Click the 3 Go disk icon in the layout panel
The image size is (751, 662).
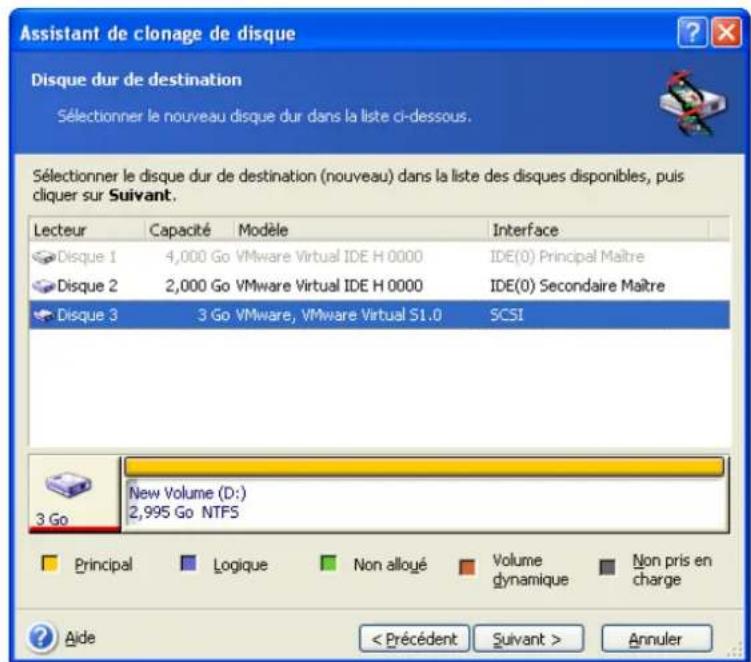click(68, 484)
